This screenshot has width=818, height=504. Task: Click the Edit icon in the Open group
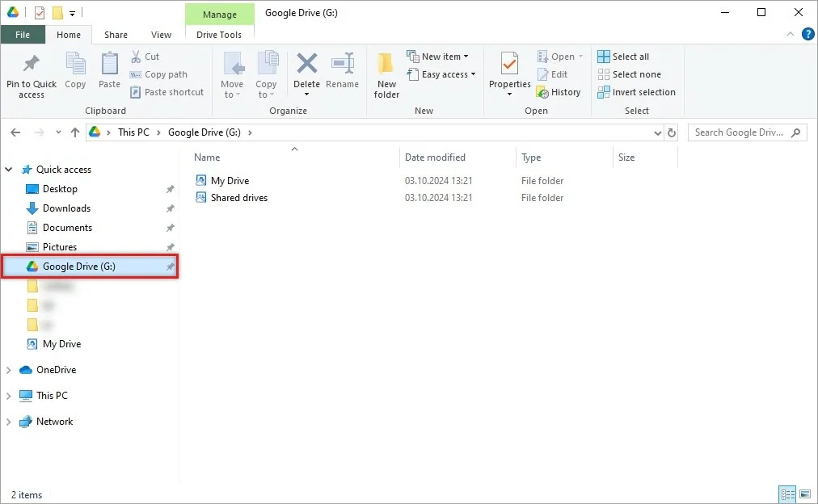(554, 73)
